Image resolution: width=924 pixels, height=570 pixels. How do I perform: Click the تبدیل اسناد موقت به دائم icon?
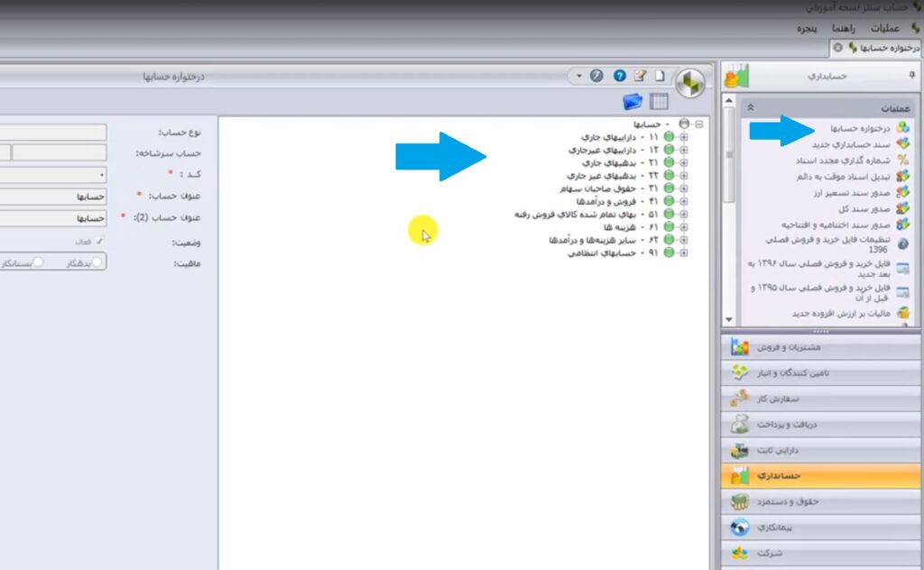[x=902, y=176]
